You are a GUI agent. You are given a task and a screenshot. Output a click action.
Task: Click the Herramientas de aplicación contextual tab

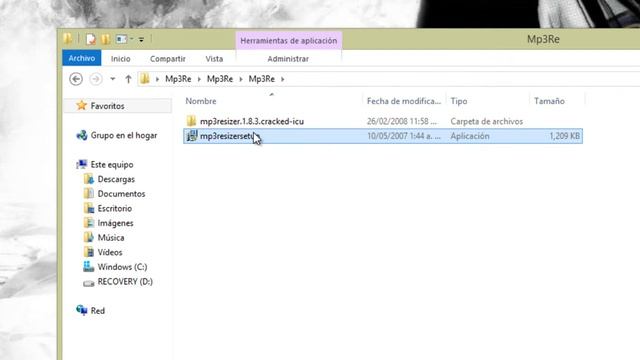289,41
